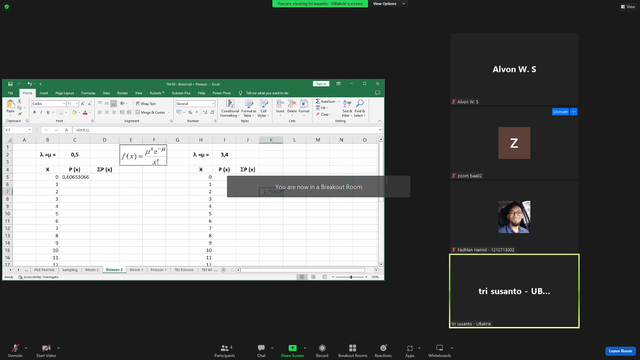Open share screen options arrow
This screenshot has width=640, height=360.
click(x=305, y=348)
